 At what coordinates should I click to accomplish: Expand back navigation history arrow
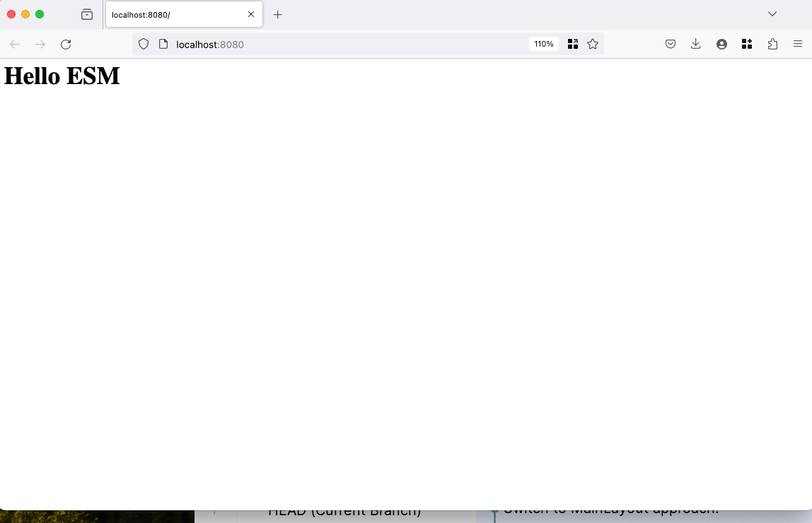point(15,44)
